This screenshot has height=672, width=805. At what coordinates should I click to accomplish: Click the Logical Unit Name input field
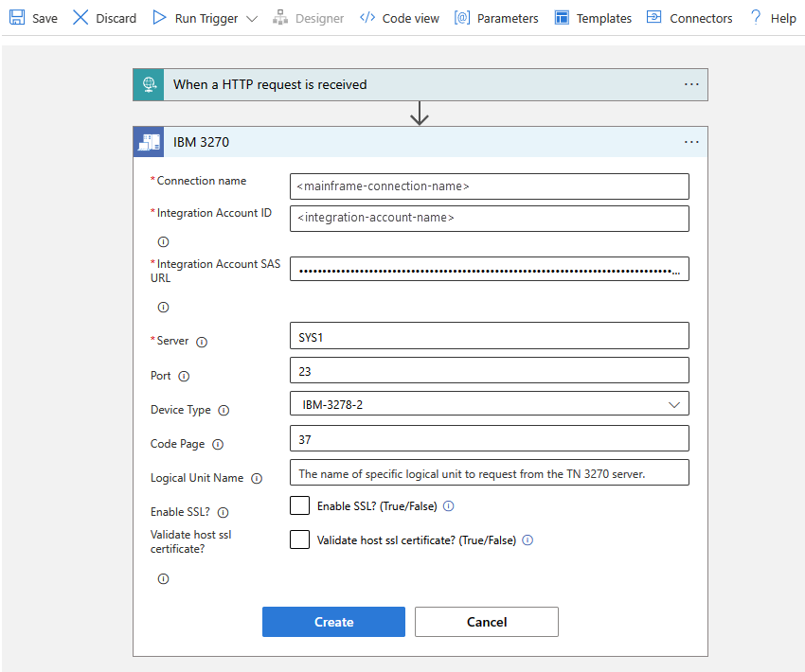tap(490, 472)
